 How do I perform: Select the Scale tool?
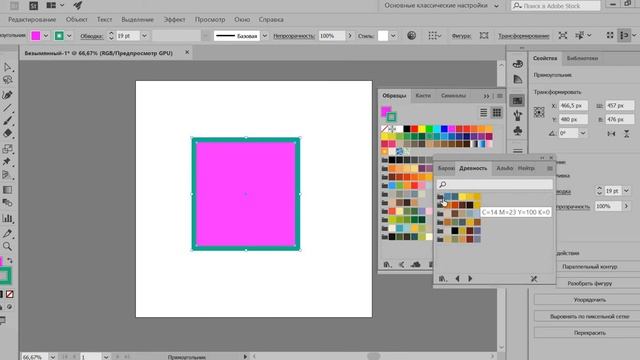7,149
